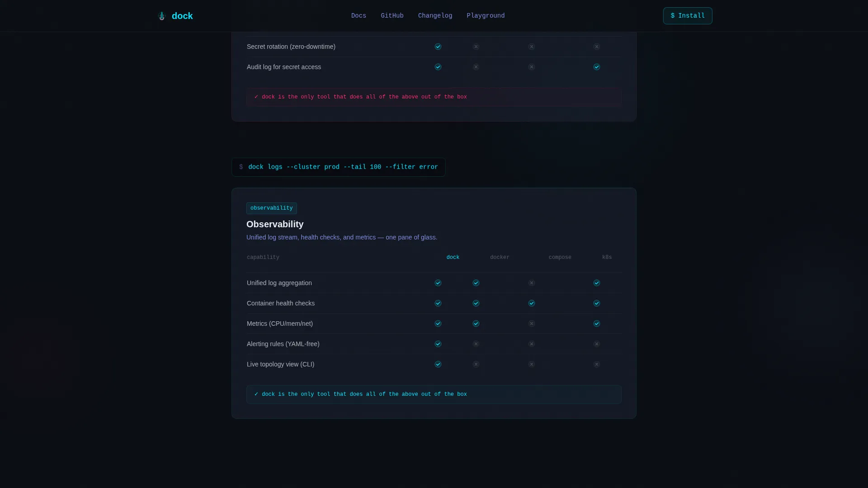The width and height of the screenshot is (868, 488).
Task: Click the cyan 'dock is the only tool' banner
Action: (x=434, y=394)
